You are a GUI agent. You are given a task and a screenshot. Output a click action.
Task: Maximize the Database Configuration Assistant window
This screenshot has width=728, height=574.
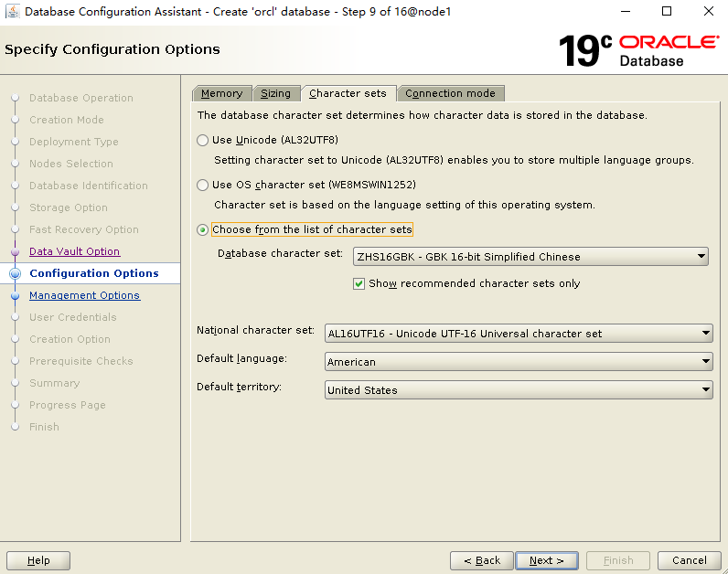(x=667, y=11)
